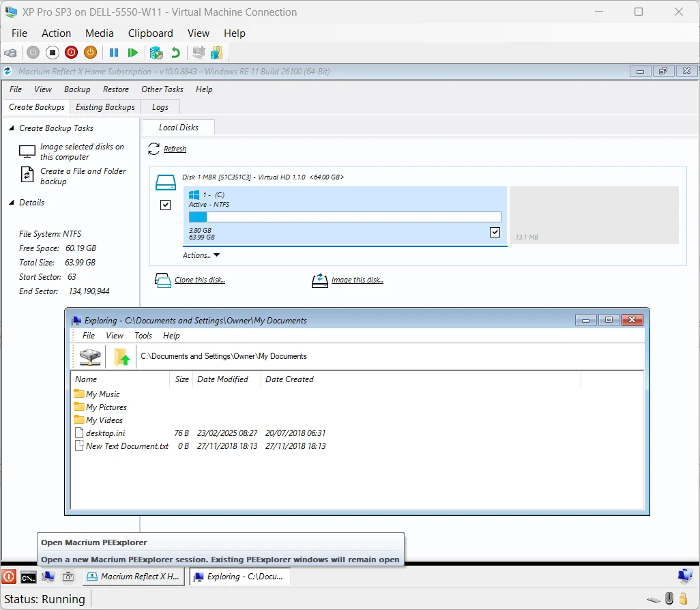Open the Action menu of VM Connection
Viewport: 700px width, 610px height.
(x=56, y=33)
